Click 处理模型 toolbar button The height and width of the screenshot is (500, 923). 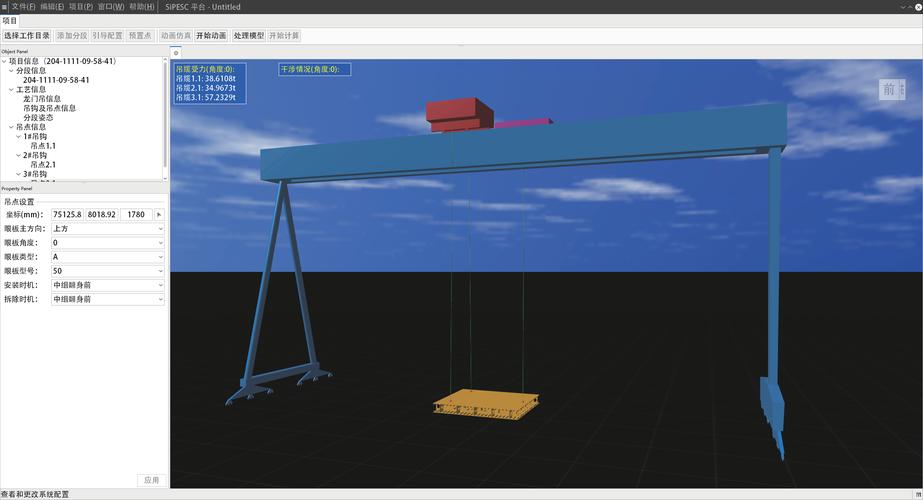pyautogui.click(x=249, y=35)
